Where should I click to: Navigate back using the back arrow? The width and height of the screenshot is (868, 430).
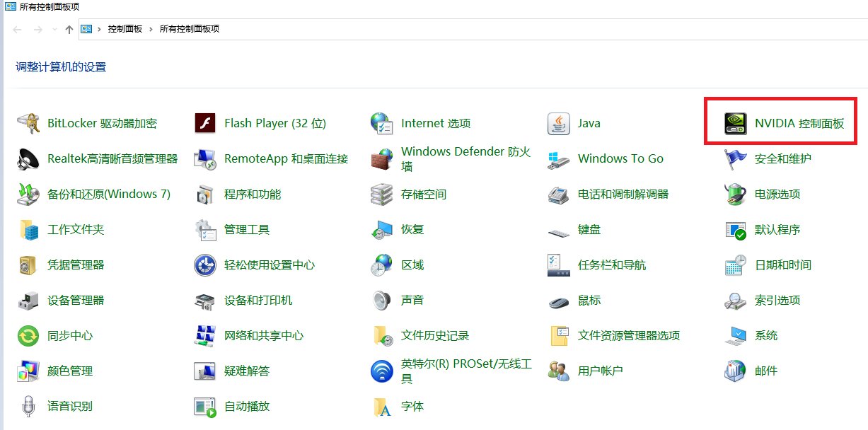pos(16,29)
